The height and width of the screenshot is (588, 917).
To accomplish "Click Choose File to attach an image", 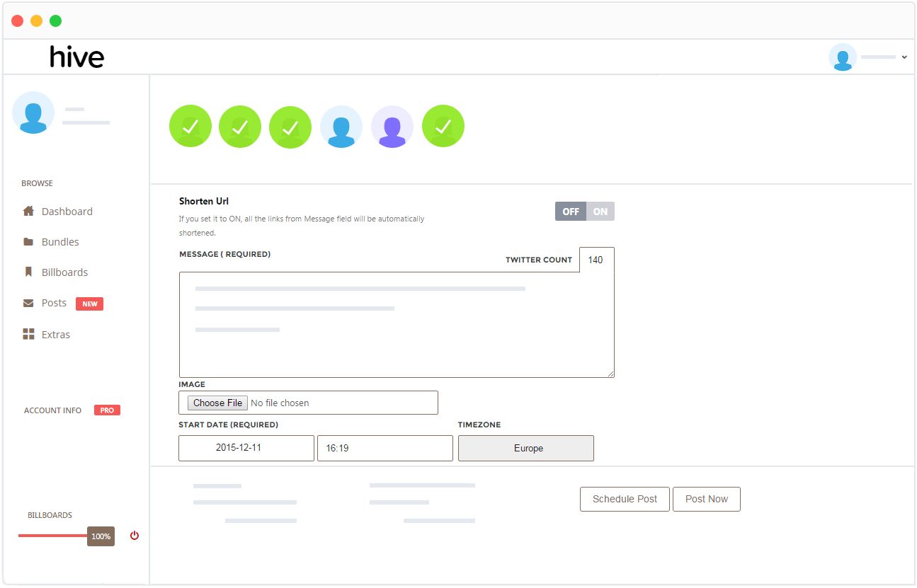I will pyautogui.click(x=216, y=402).
